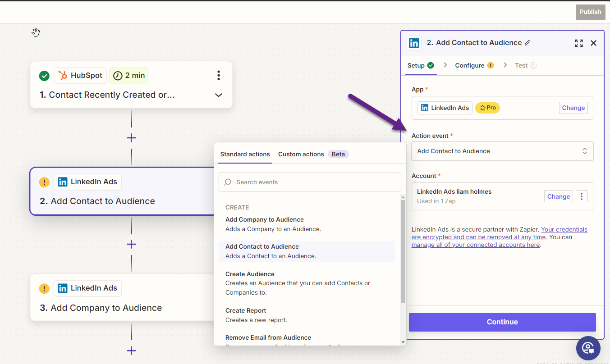Change the connected LinkedIn Ads account
The image size is (610, 364).
point(559,196)
